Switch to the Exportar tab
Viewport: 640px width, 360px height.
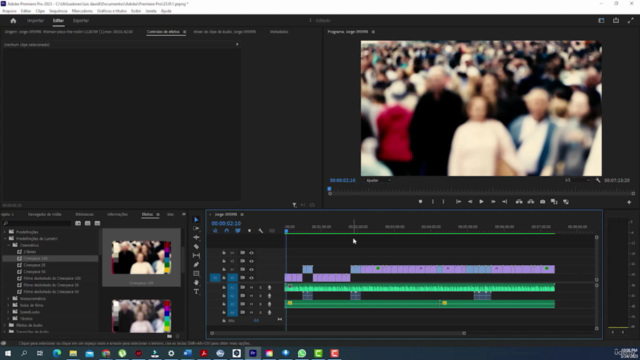point(80,20)
